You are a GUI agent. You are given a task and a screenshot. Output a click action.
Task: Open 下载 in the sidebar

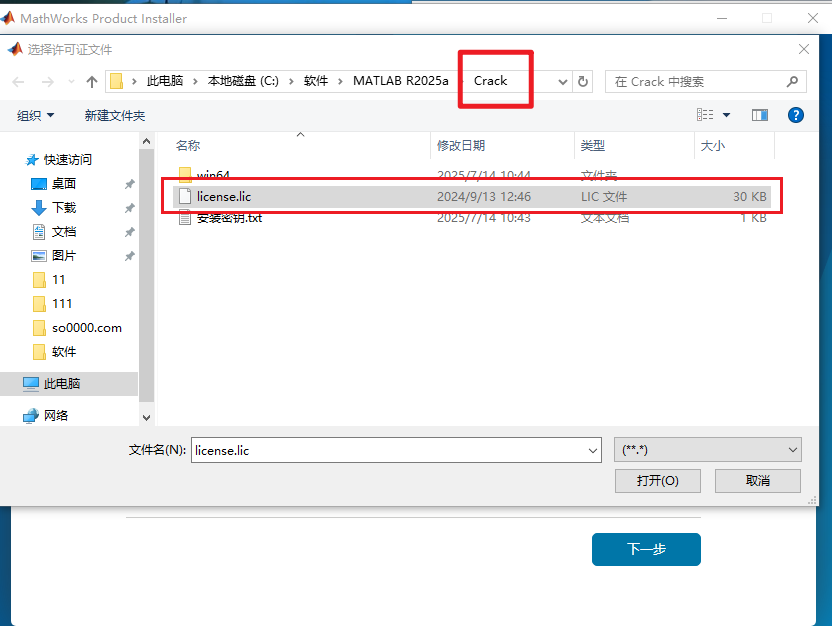[x=64, y=207]
